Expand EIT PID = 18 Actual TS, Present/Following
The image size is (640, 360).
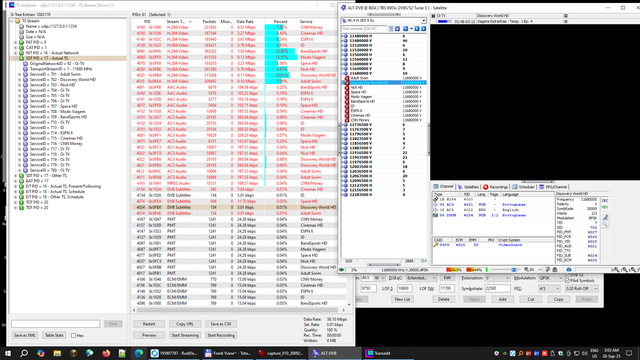coord(16,186)
